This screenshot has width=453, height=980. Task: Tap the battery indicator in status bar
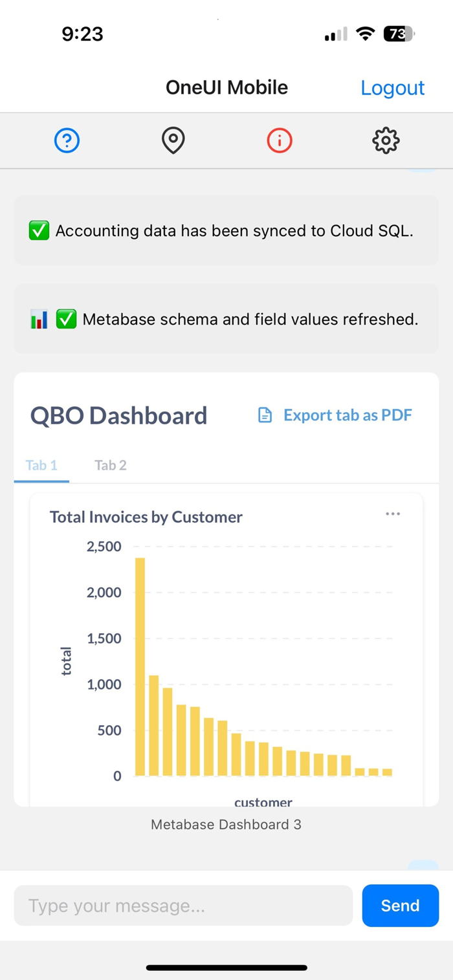399,34
